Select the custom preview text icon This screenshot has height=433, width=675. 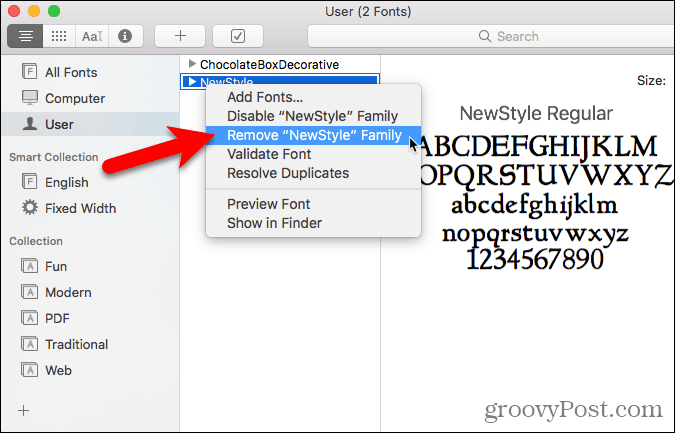point(92,36)
